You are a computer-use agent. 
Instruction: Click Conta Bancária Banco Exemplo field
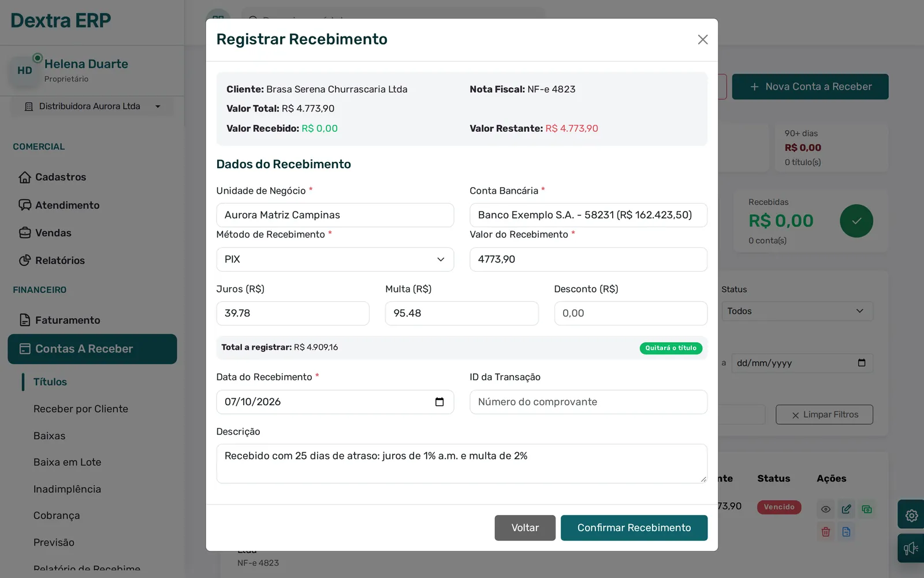[588, 215]
